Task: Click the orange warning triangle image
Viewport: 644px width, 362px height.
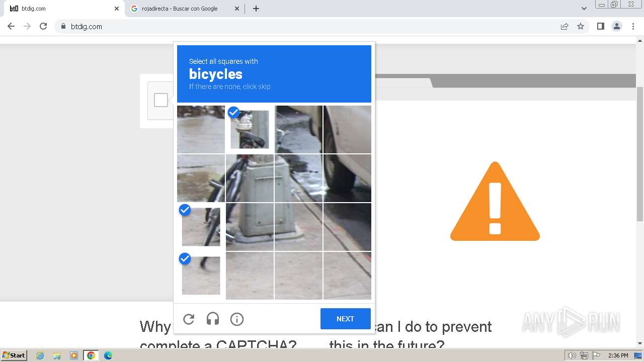Action: click(495, 201)
